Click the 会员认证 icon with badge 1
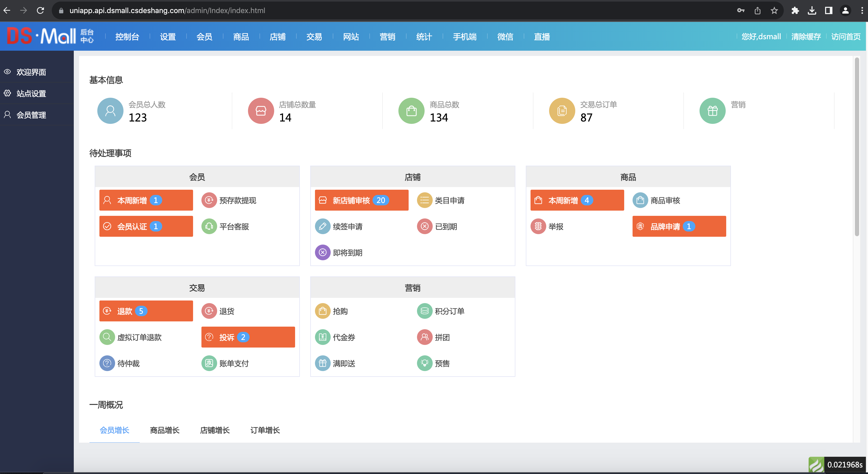This screenshot has height=474, width=868. pos(146,227)
